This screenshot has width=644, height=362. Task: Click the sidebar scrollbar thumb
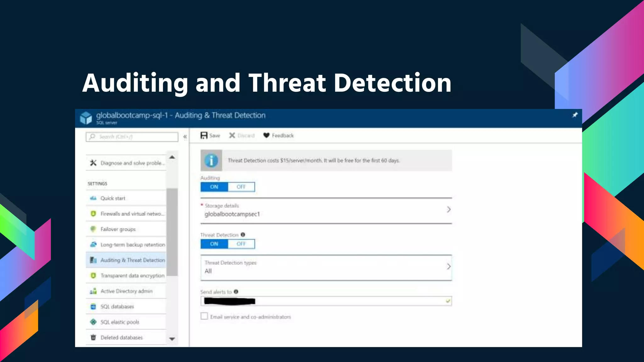(x=172, y=232)
